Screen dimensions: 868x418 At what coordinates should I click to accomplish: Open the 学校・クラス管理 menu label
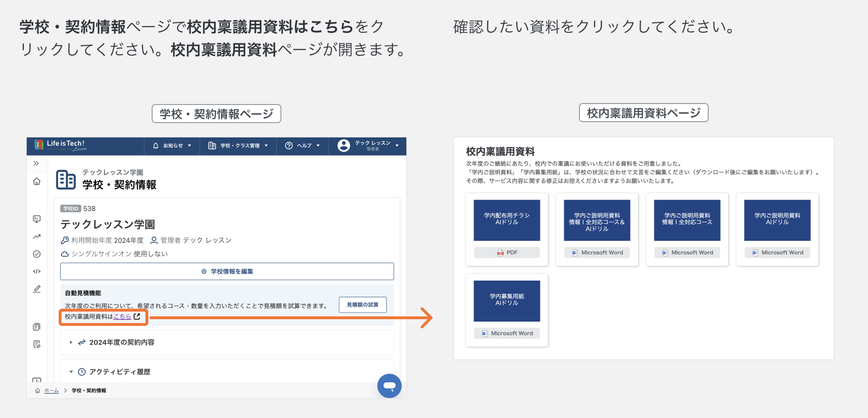pos(240,146)
